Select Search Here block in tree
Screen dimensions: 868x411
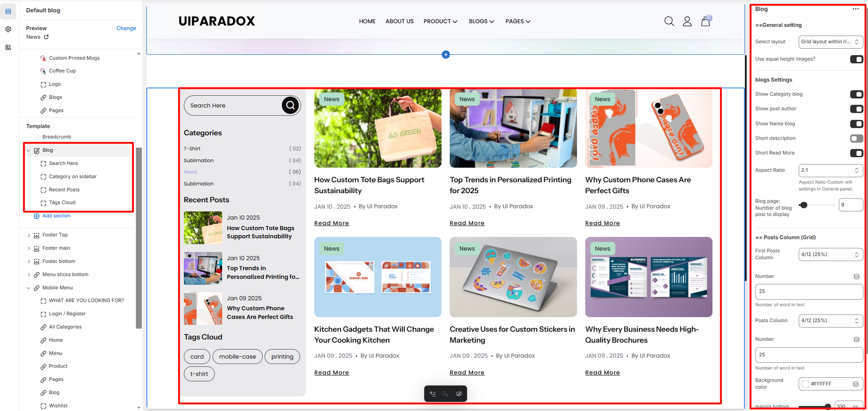tap(63, 164)
